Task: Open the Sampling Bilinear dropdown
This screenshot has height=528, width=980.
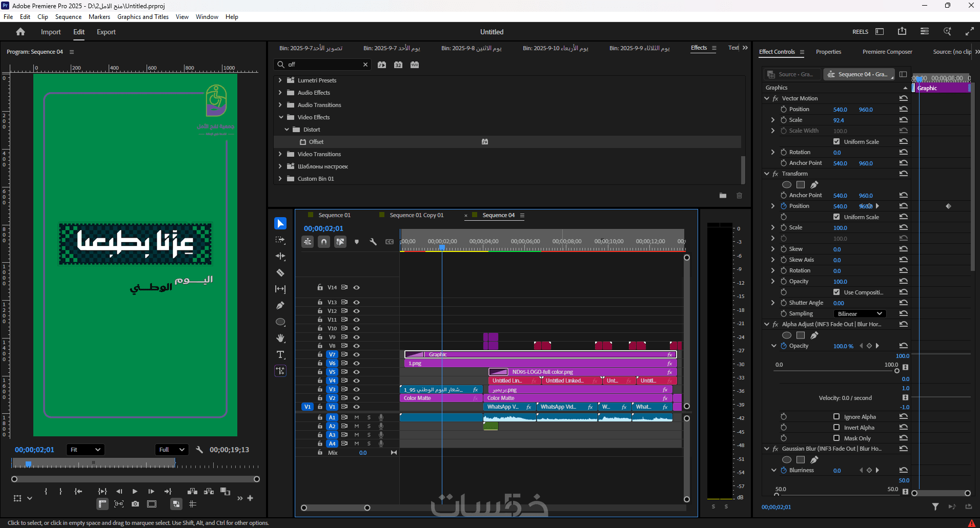Action: pyautogui.click(x=860, y=314)
